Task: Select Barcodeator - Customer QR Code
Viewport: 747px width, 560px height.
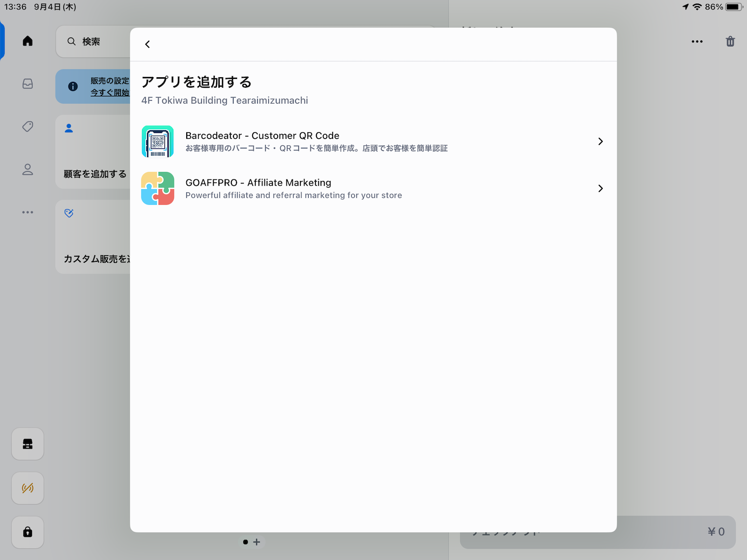Action: click(262, 136)
